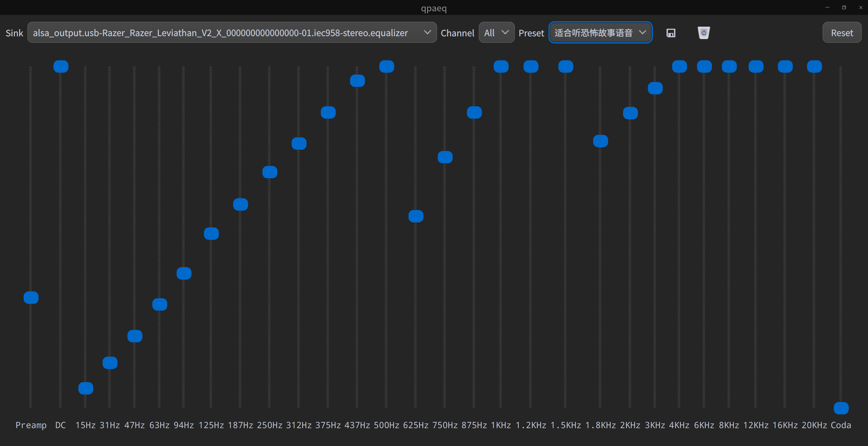Click the 3KHz band slider handle
The height and width of the screenshot is (446, 868).
pyautogui.click(x=655, y=88)
